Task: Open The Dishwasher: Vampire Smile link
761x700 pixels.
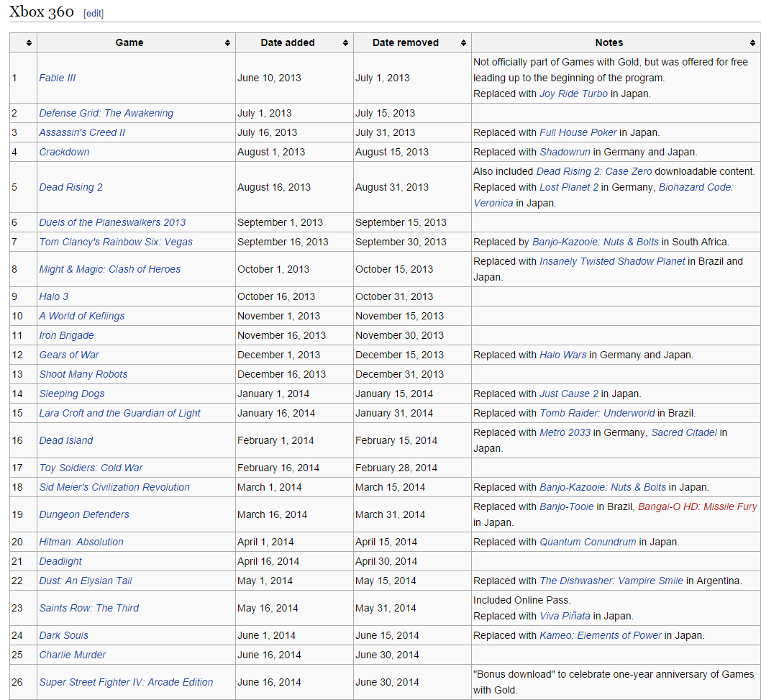Action: click(x=611, y=581)
